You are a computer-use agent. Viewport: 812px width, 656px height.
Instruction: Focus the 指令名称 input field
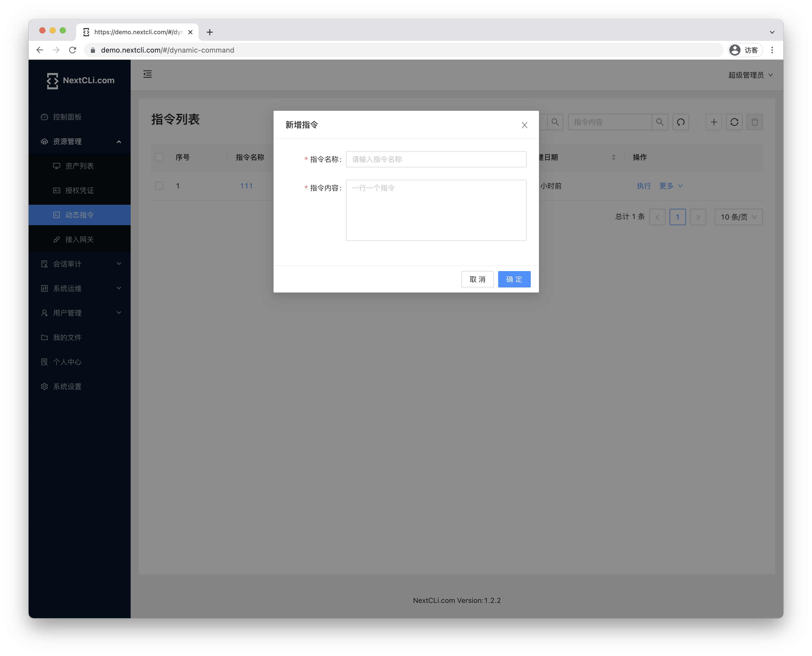pos(436,159)
